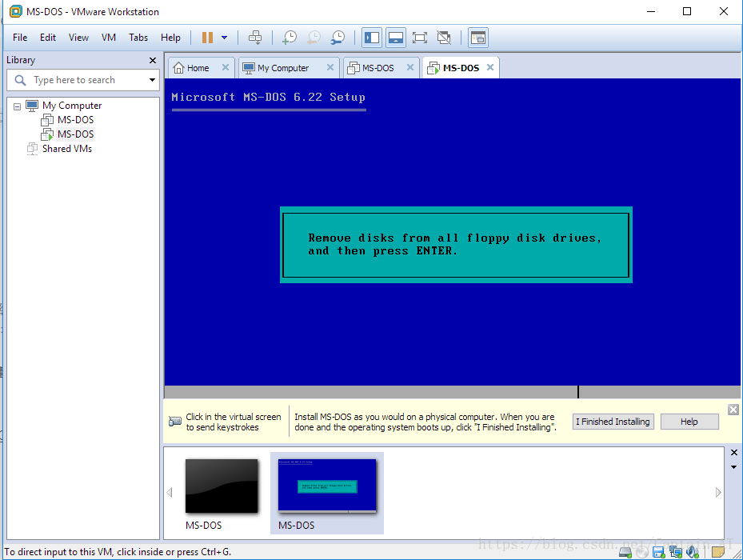The height and width of the screenshot is (560, 743).
Task: Dismiss the yellow install hint bar
Action: point(733,410)
